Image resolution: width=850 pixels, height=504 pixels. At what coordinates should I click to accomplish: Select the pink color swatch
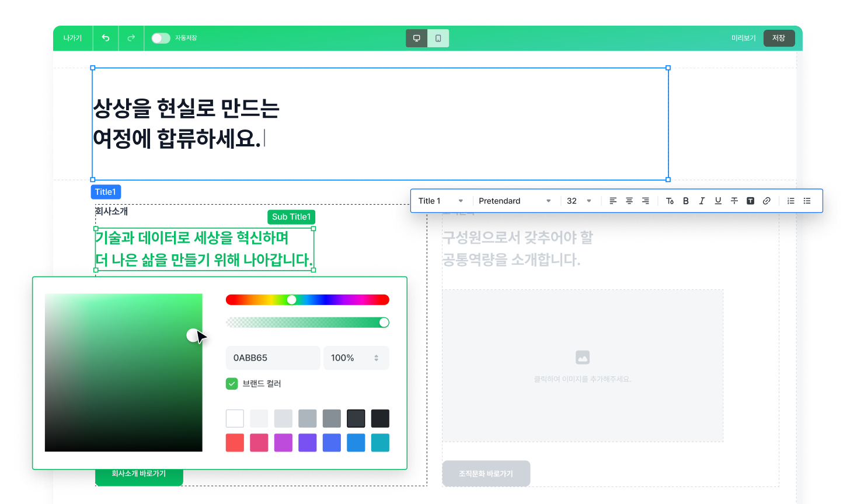tap(259, 443)
